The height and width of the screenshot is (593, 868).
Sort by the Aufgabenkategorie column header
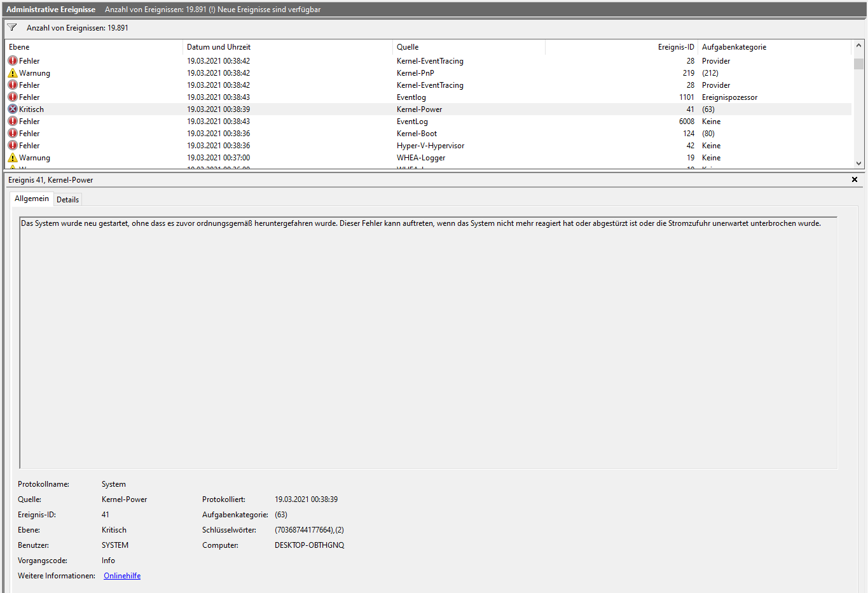(775, 47)
